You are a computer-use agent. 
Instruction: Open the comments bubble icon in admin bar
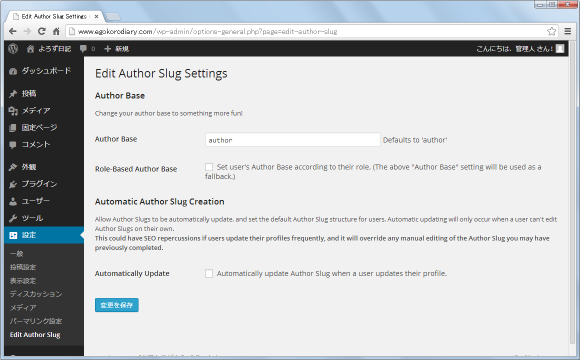(x=83, y=48)
